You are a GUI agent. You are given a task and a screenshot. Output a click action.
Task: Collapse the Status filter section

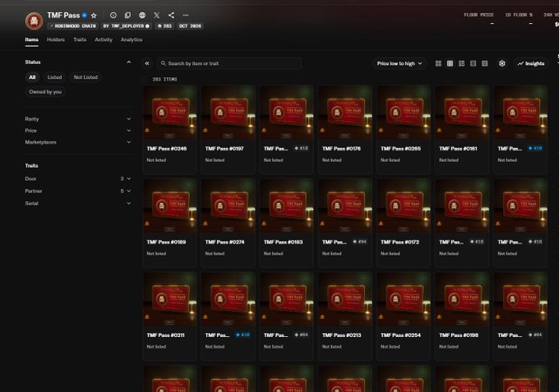pyautogui.click(x=129, y=62)
